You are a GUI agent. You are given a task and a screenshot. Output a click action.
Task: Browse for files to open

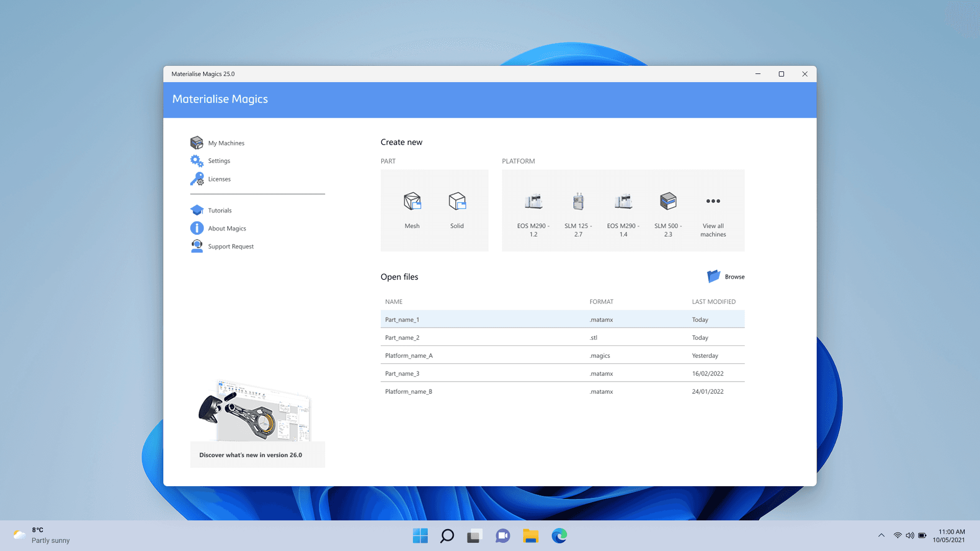(726, 277)
